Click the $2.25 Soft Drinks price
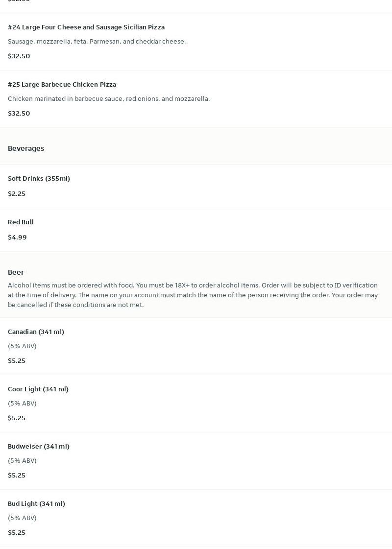Viewport: 392px width, 549px height. (17, 193)
